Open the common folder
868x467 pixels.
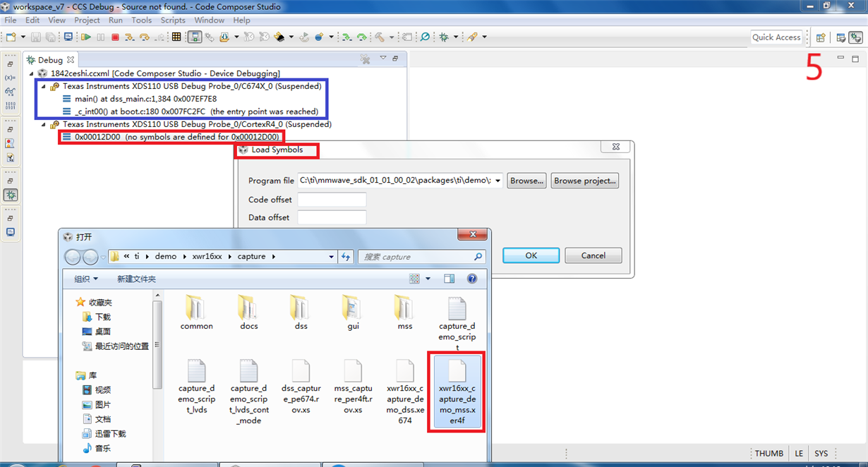point(196,313)
